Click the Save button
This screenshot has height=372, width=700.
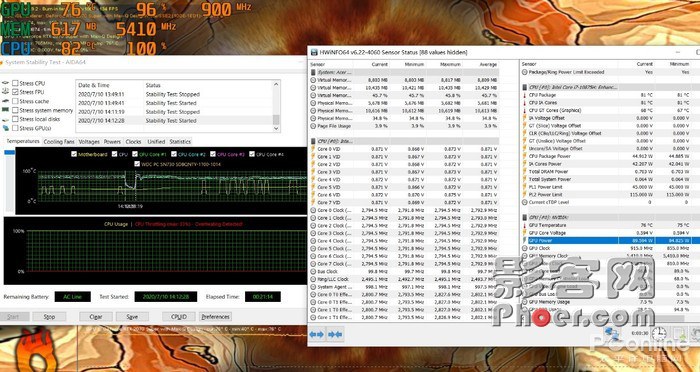tap(132, 317)
